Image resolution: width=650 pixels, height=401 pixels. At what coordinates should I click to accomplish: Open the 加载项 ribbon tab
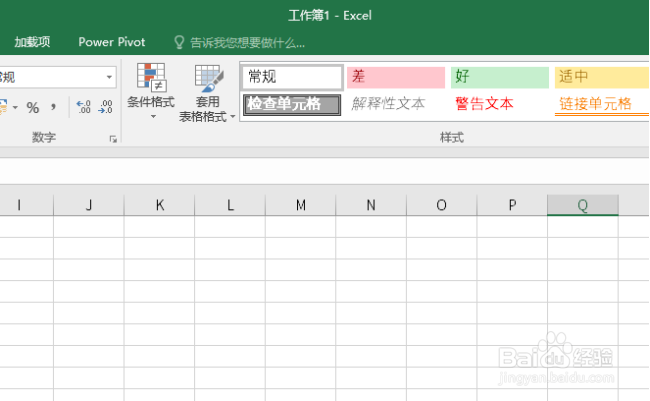[x=32, y=42]
